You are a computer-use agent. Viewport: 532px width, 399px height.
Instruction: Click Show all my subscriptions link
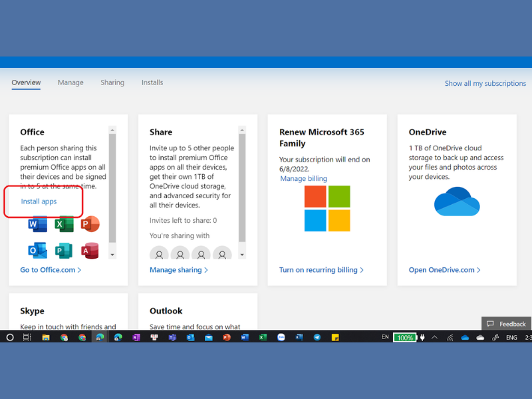click(485, 84)
